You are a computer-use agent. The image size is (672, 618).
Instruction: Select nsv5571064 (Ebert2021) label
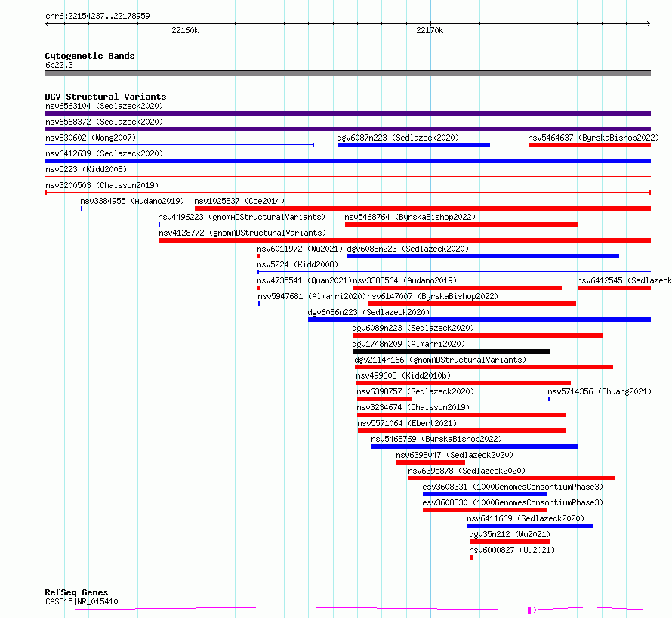coord(407,423)
